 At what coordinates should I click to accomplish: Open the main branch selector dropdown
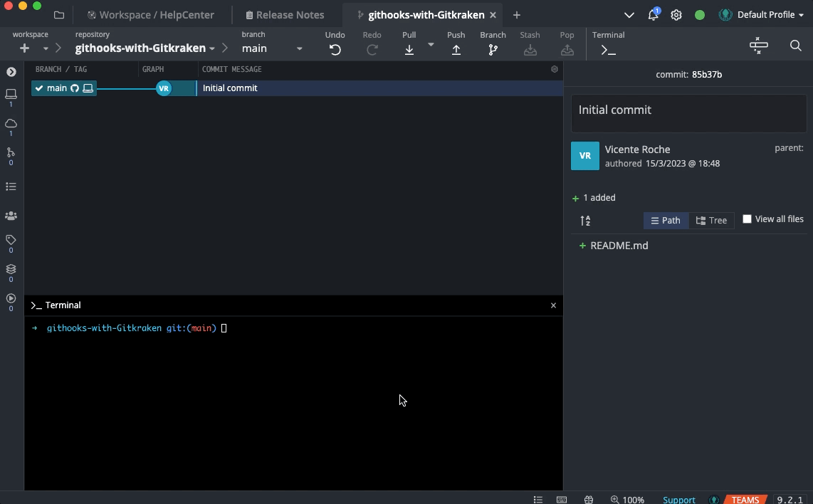click(x=271, y=48)
